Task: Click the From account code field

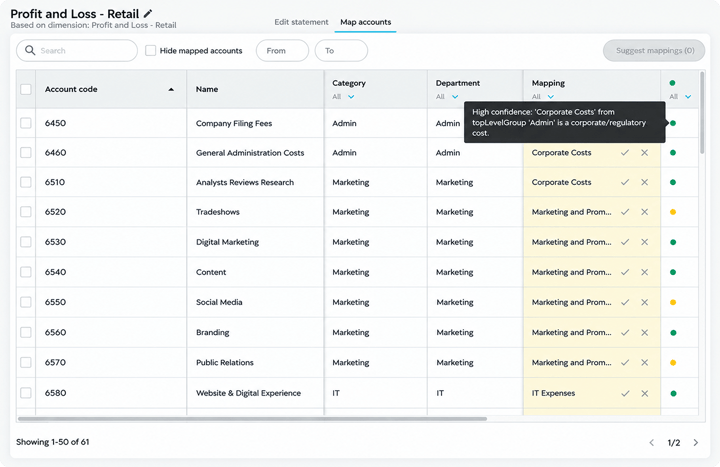Action: [x=282, y=51]
